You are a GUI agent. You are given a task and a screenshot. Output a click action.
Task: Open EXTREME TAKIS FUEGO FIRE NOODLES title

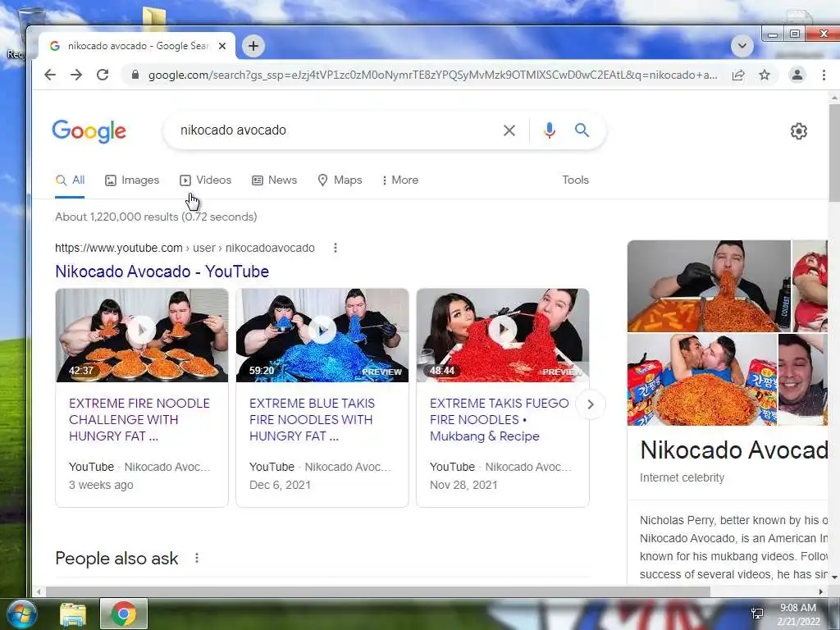(500, 420)
